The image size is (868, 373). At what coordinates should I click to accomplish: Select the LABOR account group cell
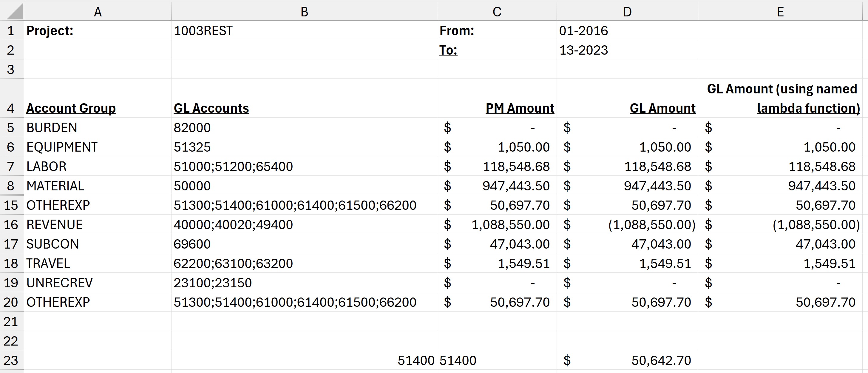(98, 166)
